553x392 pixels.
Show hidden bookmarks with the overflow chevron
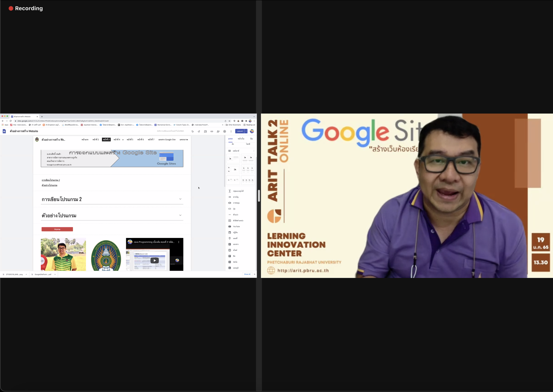pos(223,125)
